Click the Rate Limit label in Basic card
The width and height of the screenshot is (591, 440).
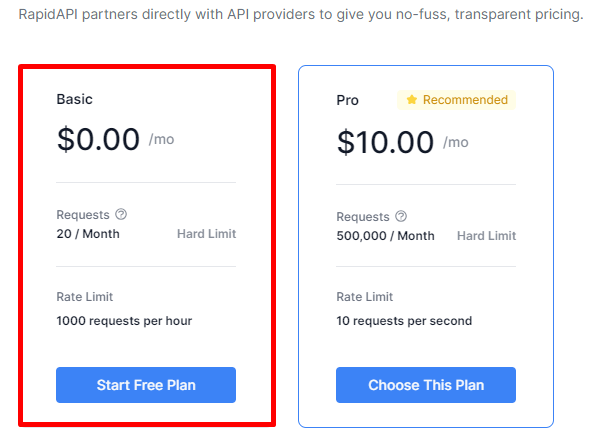point(85,297)
